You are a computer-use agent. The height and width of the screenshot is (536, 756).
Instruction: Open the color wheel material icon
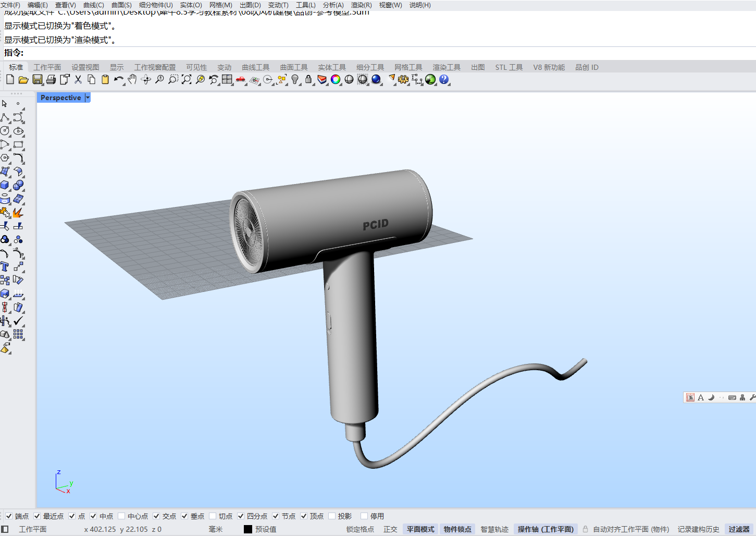point(336,79)
